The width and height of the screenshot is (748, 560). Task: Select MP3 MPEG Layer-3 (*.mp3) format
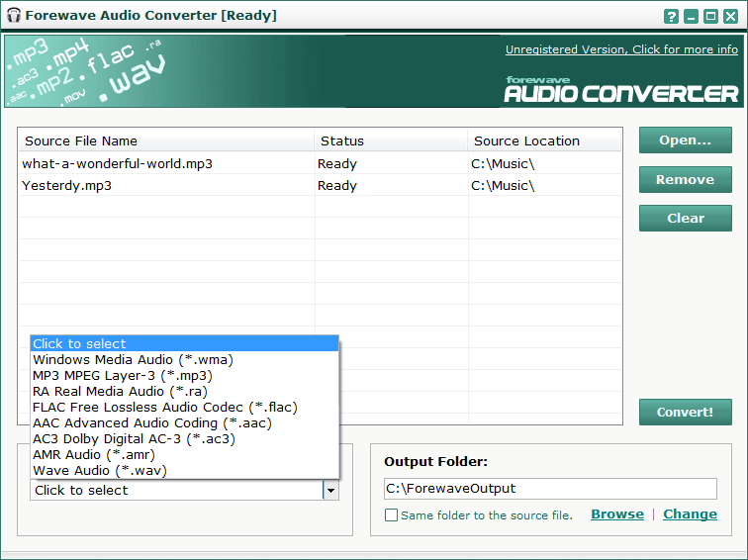[184, 375]
